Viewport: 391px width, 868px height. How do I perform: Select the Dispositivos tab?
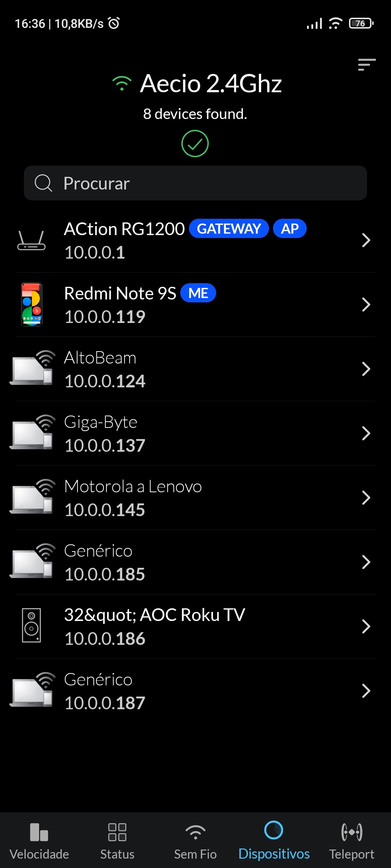[274, 841]
